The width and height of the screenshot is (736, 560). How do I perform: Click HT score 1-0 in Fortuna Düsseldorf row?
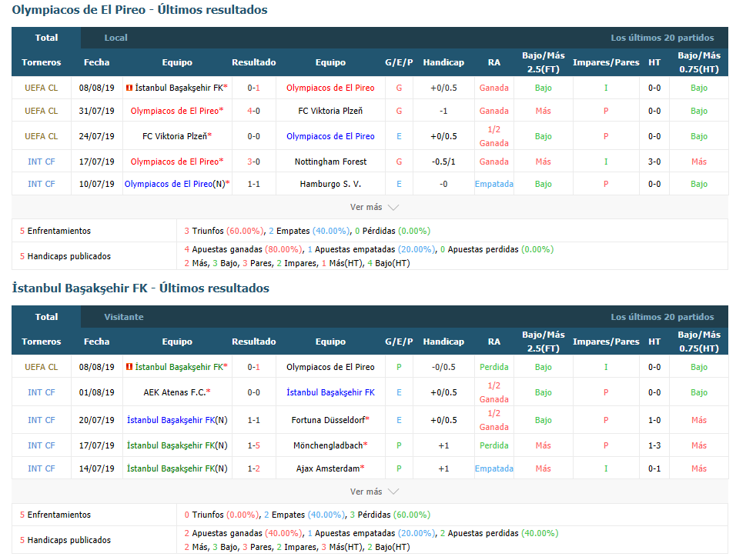654,420
